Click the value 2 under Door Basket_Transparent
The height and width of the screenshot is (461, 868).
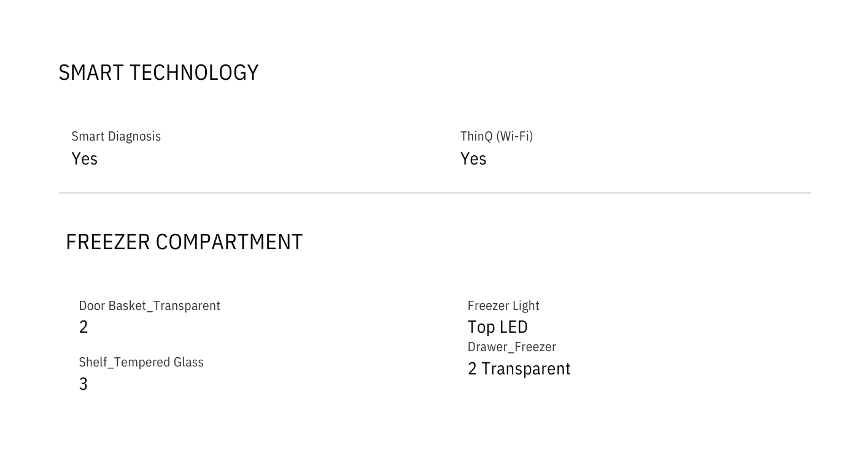pos(83,327)
